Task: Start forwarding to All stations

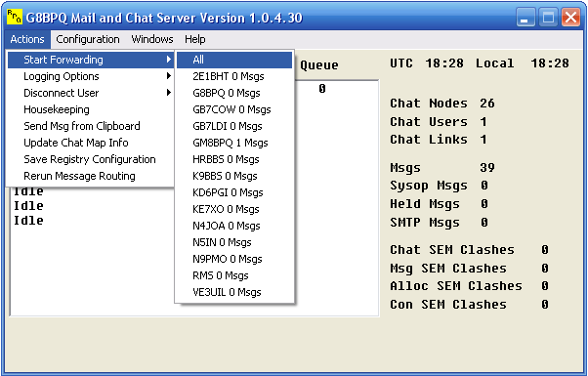Action: pyautogui.click(x=234, y=60)
